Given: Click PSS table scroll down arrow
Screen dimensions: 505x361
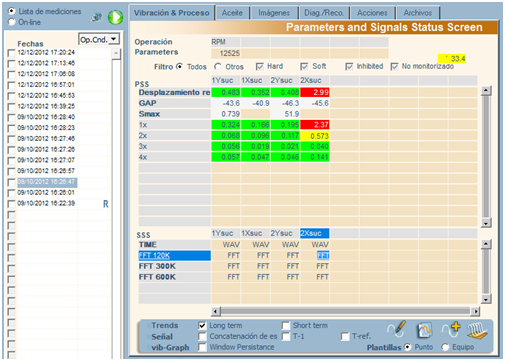Looking at the screenshot, I should pos(486,223).
